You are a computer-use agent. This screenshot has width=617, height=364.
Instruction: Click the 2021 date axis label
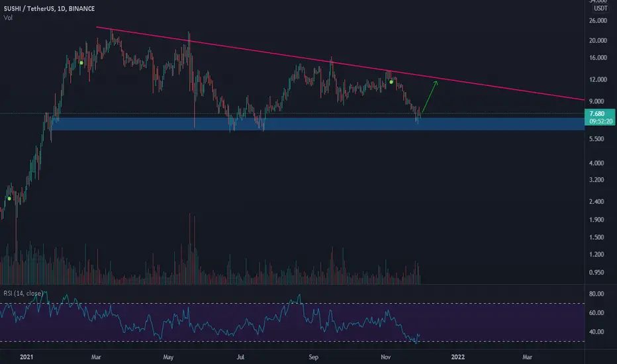[x=26, y=357]
